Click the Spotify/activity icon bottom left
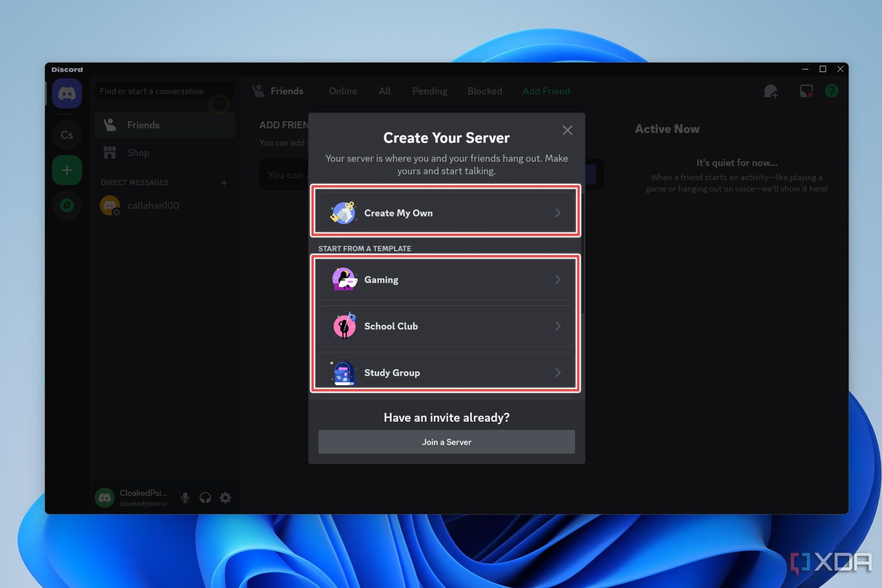Screen dimensions: 882x588 tap(67, 205)
